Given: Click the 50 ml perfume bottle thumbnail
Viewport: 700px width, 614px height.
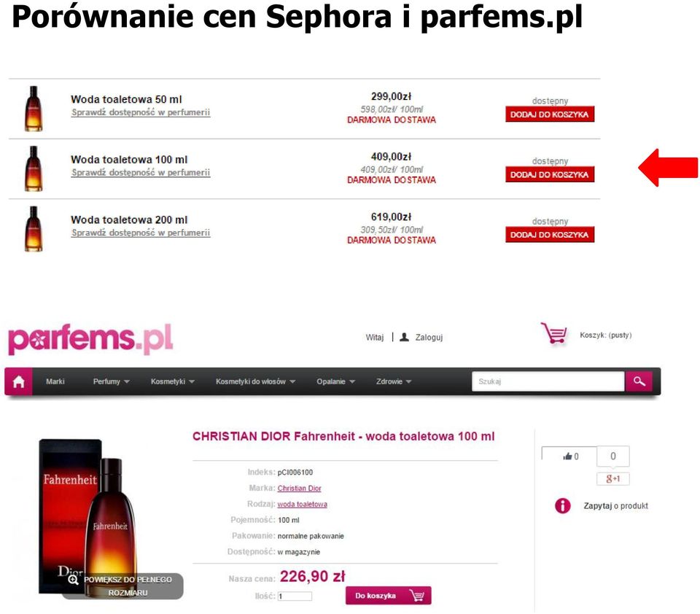Looking at the screenshot, I should tap(34, 109).
